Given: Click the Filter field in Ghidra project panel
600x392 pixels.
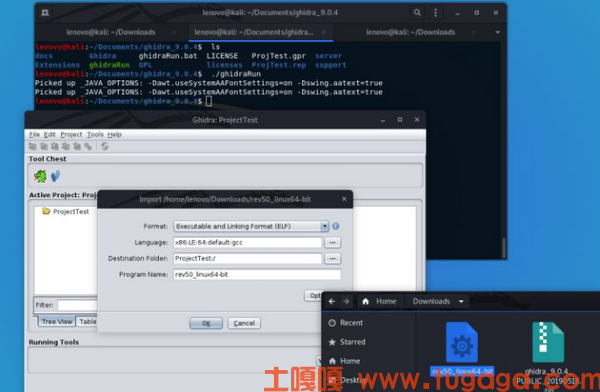Looking at the screenshot, I should [78, 305].
